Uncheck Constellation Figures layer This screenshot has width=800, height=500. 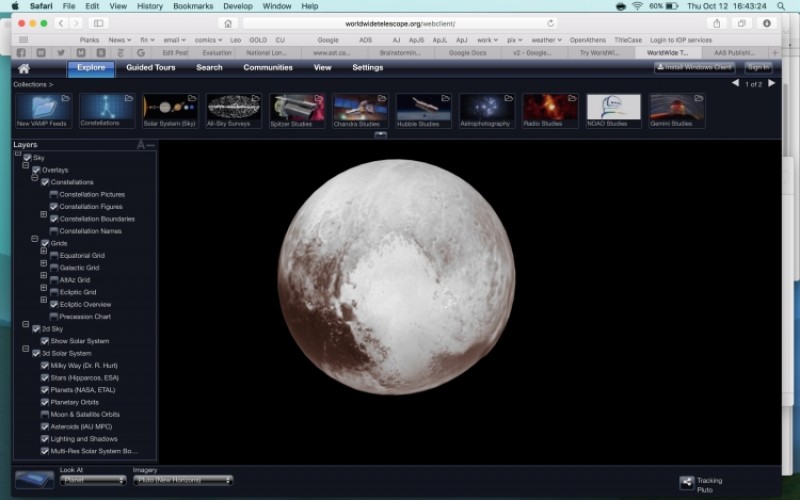[54, 207]
